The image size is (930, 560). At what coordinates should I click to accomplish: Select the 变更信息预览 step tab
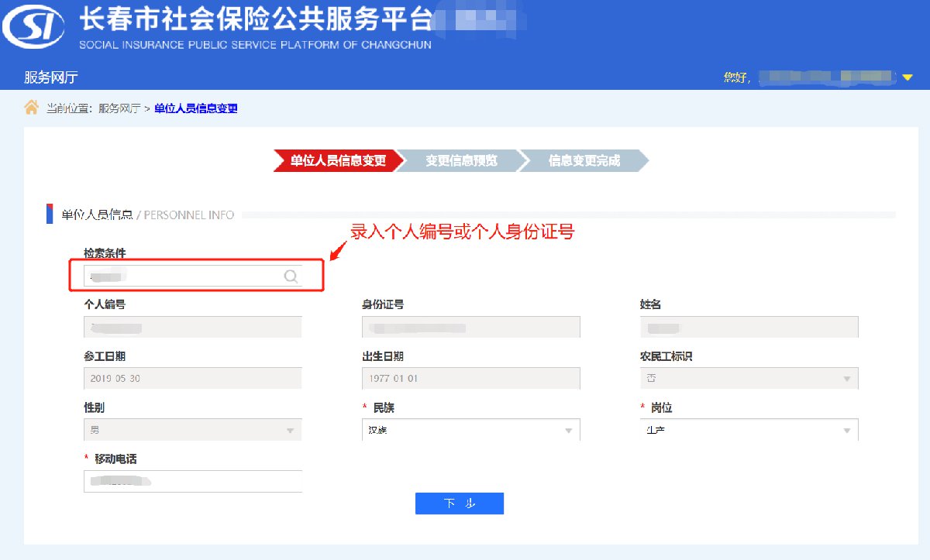pyautogui.click(x=461, y=161)
